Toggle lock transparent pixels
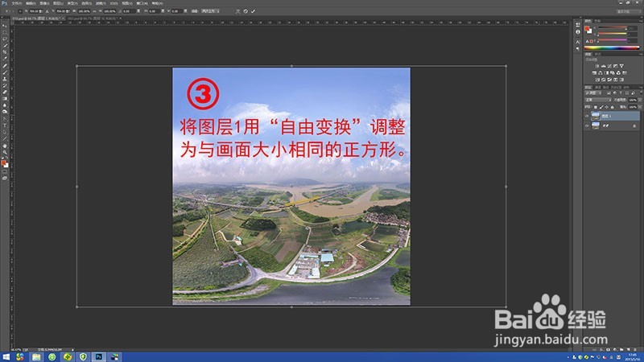The height and width of the screenshot is (362, 644). (x=595, y=107)
